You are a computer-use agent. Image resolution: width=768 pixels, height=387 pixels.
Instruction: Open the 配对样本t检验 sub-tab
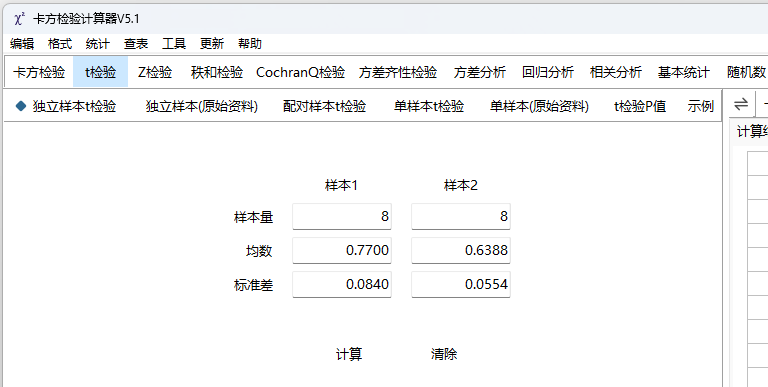pos(324,106)
